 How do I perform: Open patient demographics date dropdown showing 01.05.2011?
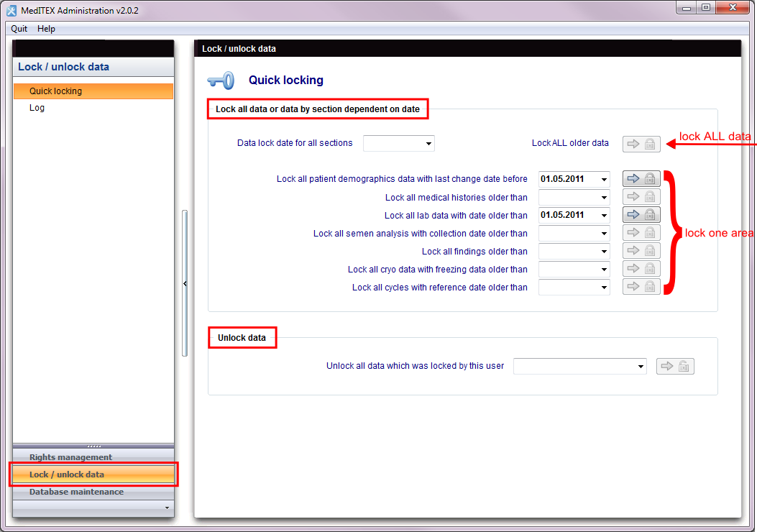604,179
